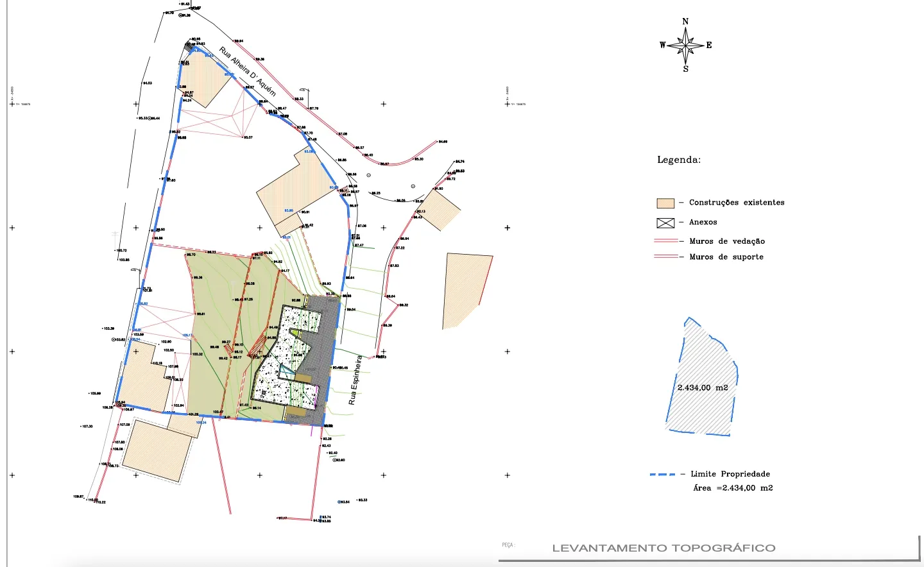Viewport: 924px width, 567px height.
Task: Click the E letter on the compass
Action: pos(709,45)
